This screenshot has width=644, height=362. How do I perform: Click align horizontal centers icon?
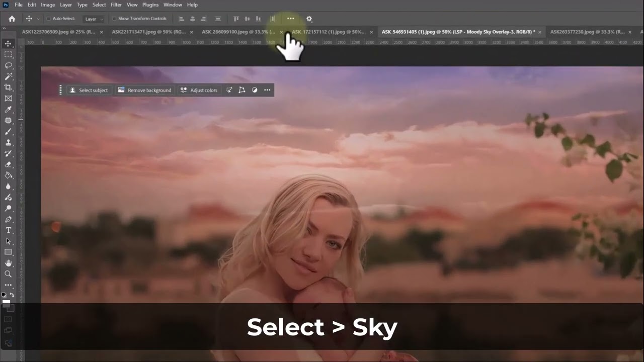[x=192, y=19]
